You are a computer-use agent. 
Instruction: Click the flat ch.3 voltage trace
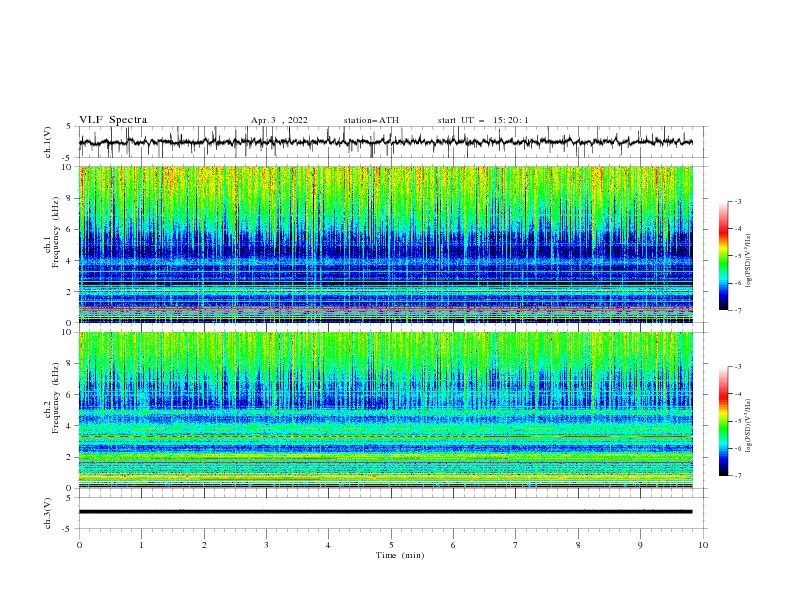(385, 512)
